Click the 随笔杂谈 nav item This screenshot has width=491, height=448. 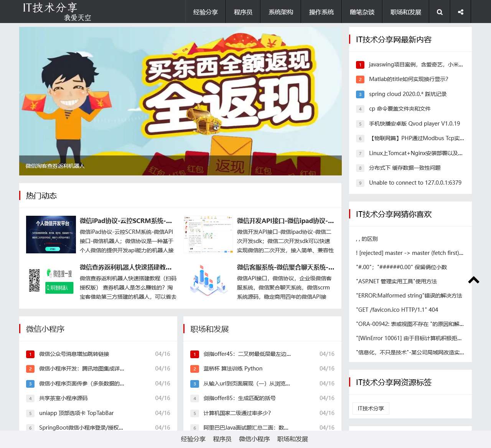(x=362, y=12)
